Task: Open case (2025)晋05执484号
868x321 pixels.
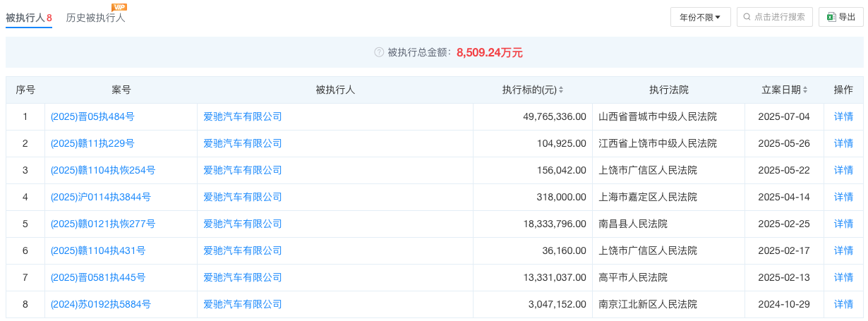Action: tap(92, 116)
